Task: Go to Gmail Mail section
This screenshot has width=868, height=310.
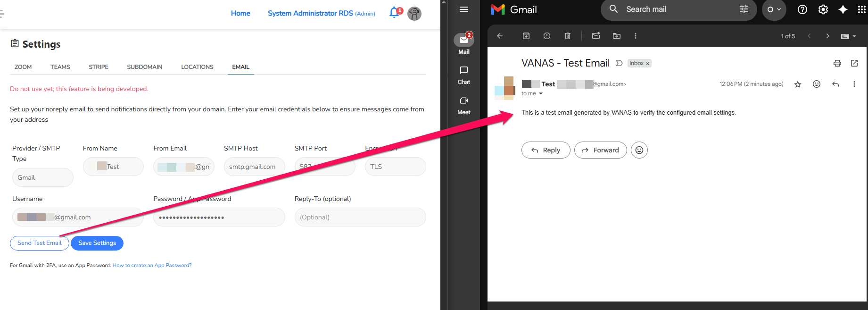Action: [x=464, y=43]
